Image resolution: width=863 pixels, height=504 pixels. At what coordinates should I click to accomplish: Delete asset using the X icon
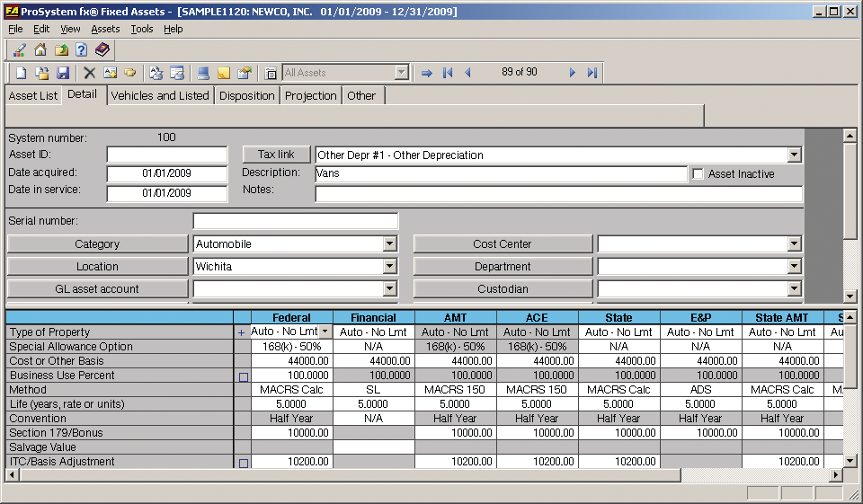[89, 73]
